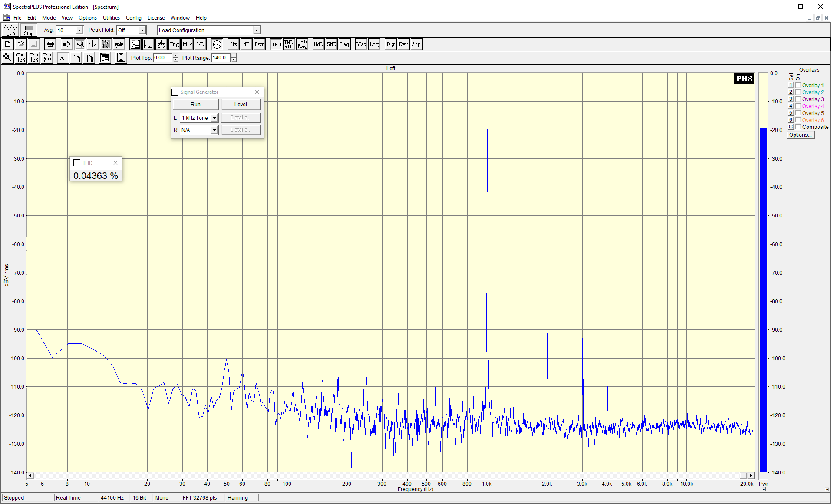
Task: Click Level in Signal Generator dialog
Action: 241,105
